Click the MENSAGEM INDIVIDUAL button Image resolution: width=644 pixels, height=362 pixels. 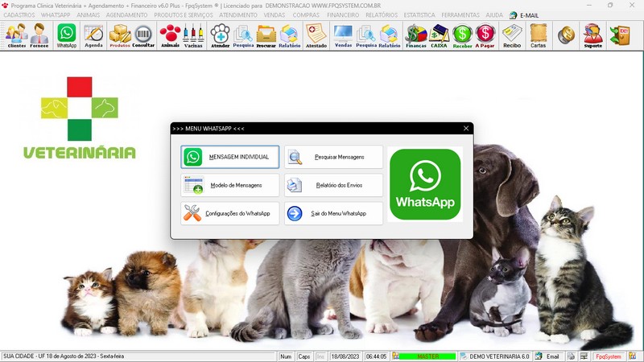tap(230, 157)
